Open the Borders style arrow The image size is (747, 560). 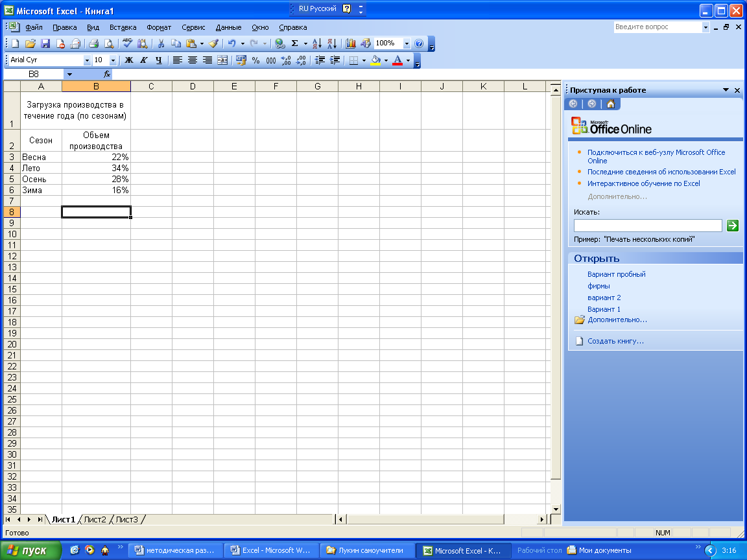pyautogui.click(x=364, y=60)
